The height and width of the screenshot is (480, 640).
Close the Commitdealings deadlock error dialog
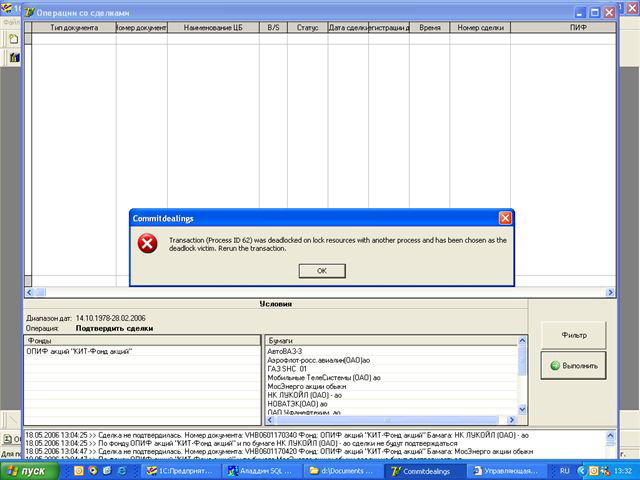click(505, 218)
